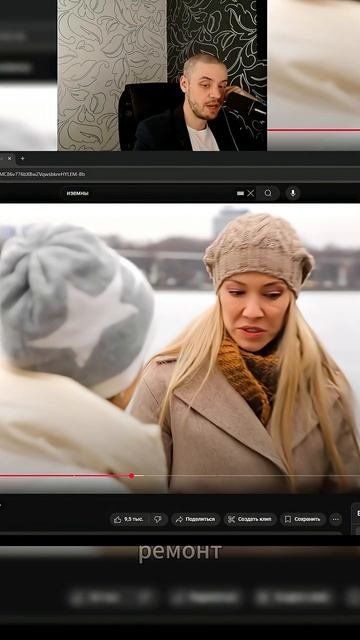Click the main video player frame
This screenshot has width=360, height=640.
coord(180,348)
